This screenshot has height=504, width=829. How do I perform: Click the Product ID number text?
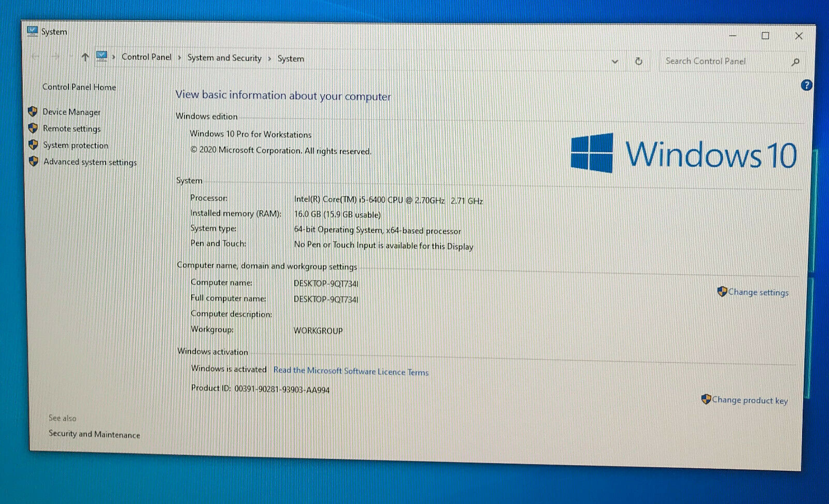[x=282, y=389]
